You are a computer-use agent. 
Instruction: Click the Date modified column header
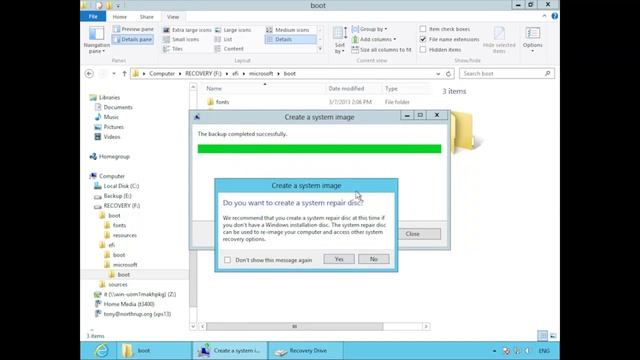(x=353, y=88)
